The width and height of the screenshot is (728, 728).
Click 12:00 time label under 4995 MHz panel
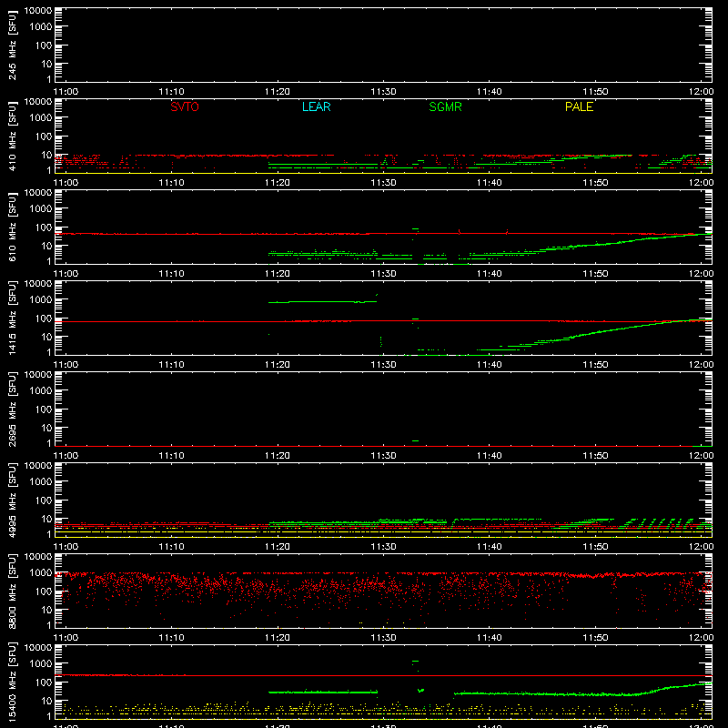tap(701, 547)
